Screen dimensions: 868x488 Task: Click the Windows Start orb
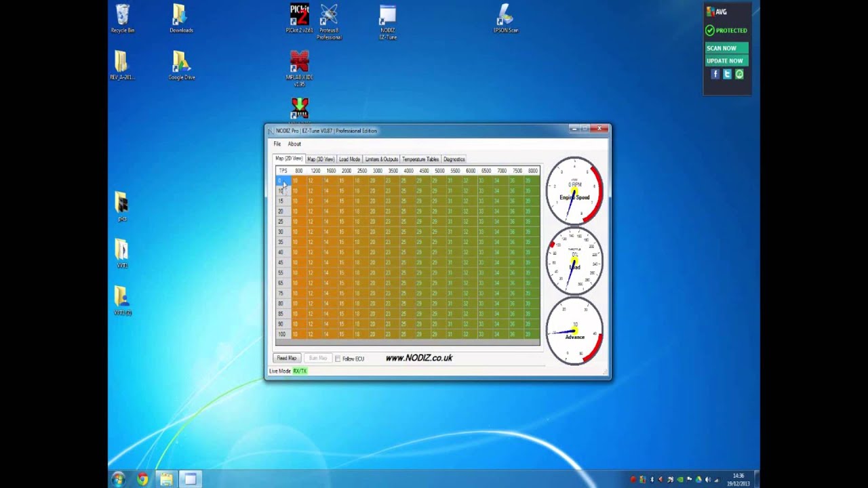[x=119, y=479]
